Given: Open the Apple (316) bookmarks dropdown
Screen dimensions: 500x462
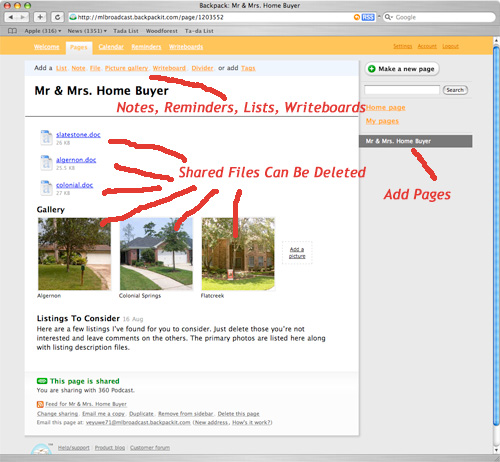Looking at the screenshot, I should tap(43, 31).
